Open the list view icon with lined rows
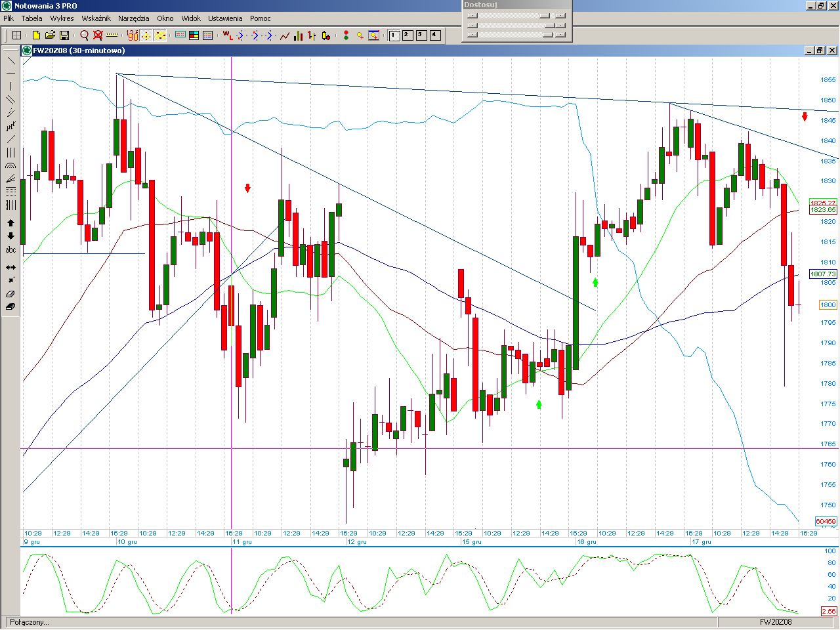The width and height of the screenshot is (840, 630). pos(208,35)
